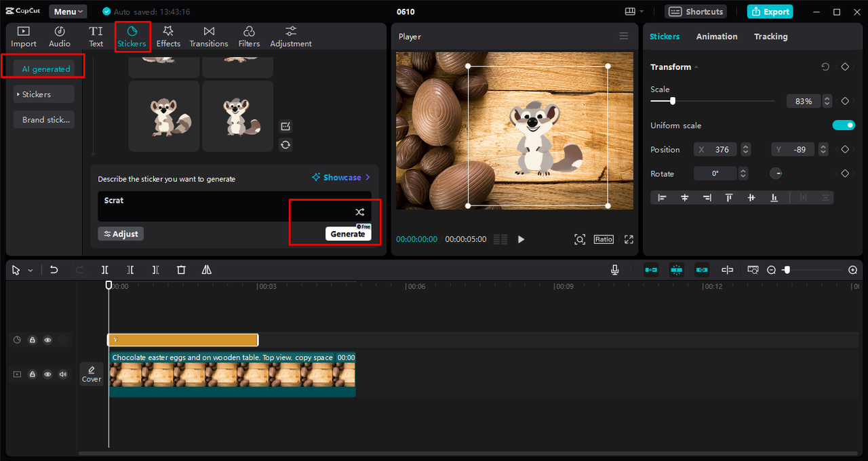Click the full-screen preview icon
Viewport: 868px width, 461px height.
(629, 239)
